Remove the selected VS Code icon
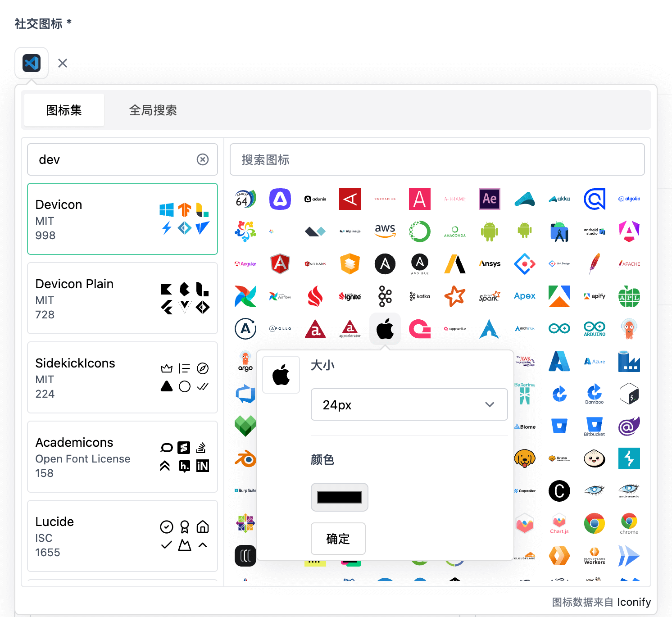The width and height of the screenshot is (672, 617). pyautogui.click(x=63, y=63)
